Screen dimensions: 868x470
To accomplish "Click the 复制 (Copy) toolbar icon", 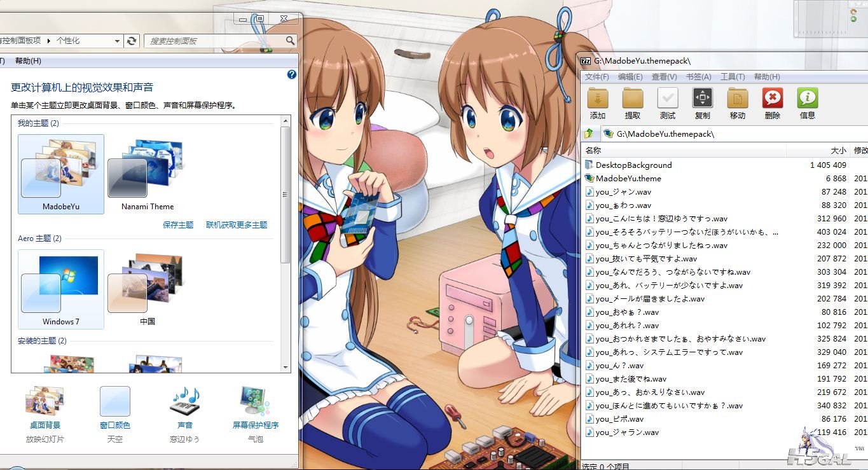I will tap(703, 98).
